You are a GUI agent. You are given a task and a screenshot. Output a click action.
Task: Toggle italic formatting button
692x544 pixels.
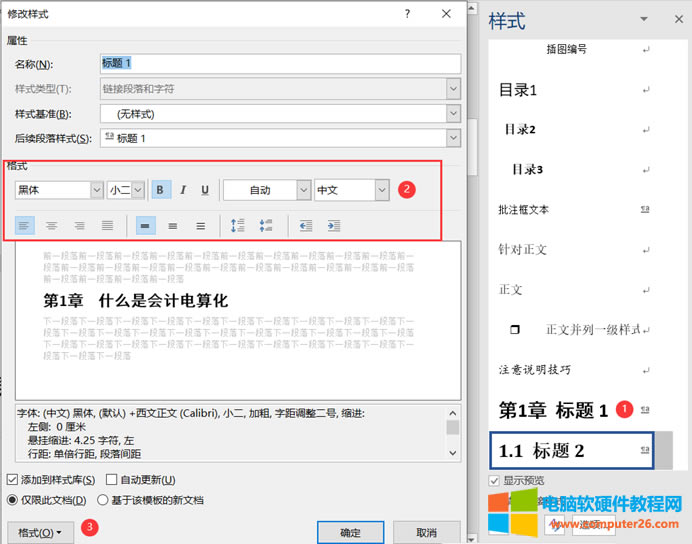[183, 190]
